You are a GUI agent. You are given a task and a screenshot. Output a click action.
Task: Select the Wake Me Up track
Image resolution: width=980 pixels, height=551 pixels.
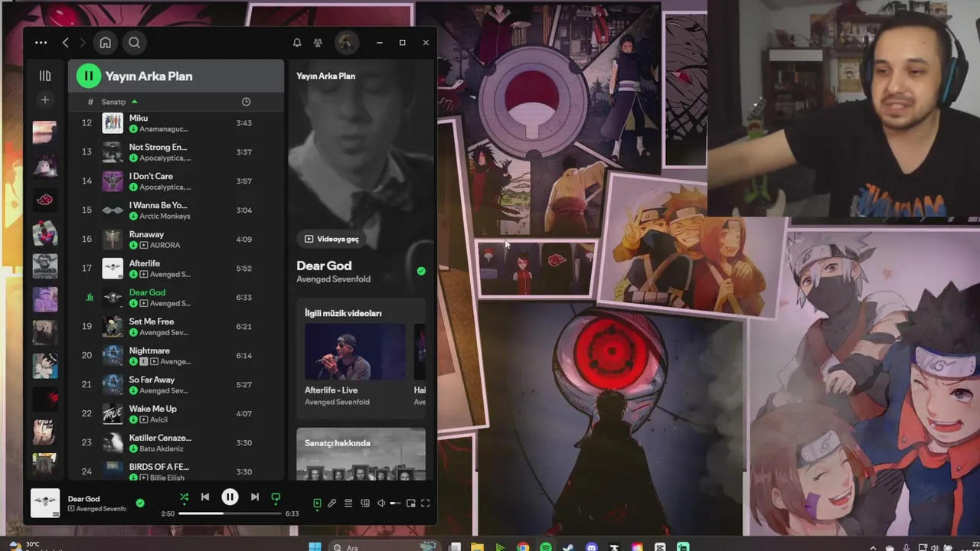pyautogui.click(x=177, y=413)
